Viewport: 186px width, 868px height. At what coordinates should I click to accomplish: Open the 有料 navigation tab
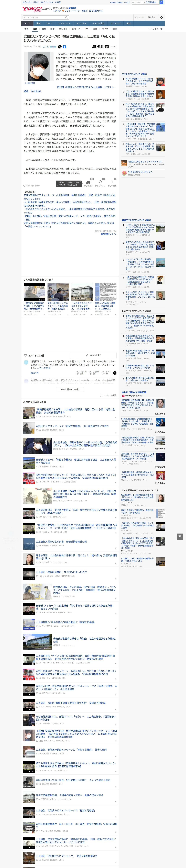129,24
